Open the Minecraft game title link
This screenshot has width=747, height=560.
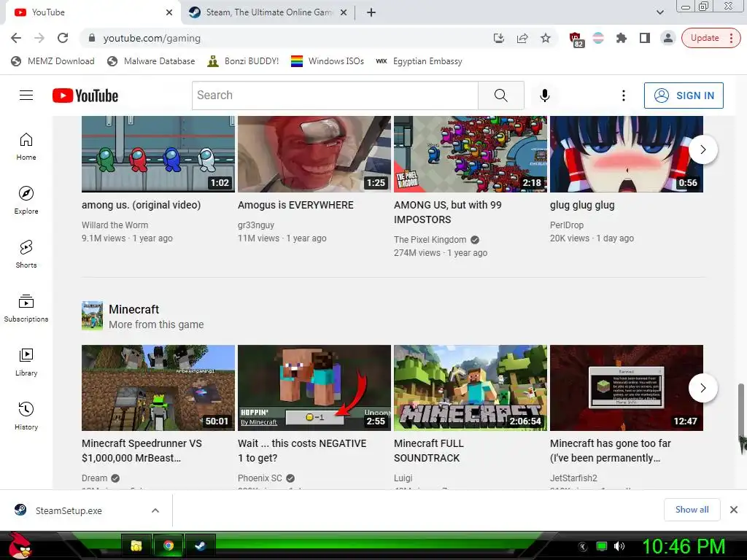pyautogui.click(x=134, y=309)
